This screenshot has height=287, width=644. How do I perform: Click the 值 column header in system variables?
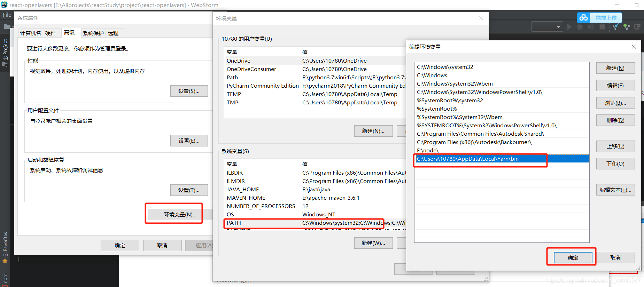tap(353, 164)
